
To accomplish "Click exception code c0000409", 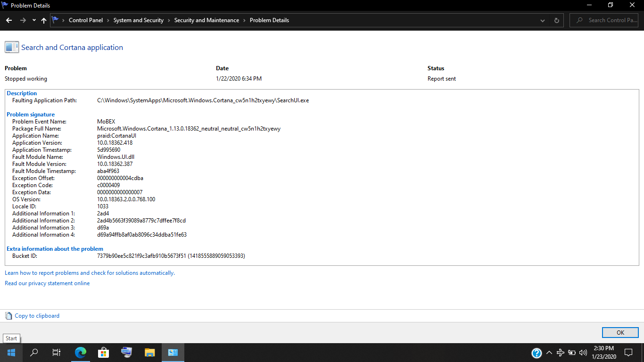I will coord(108,185).
